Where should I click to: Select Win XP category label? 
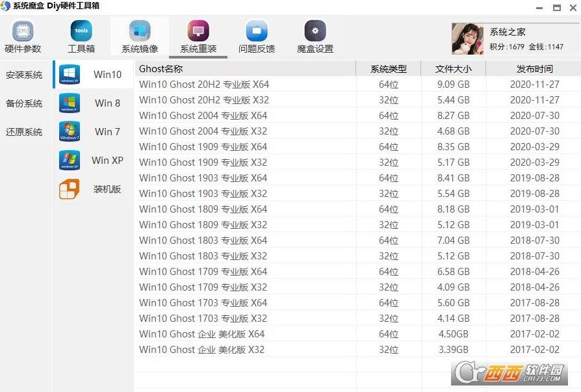coord(107,160)
